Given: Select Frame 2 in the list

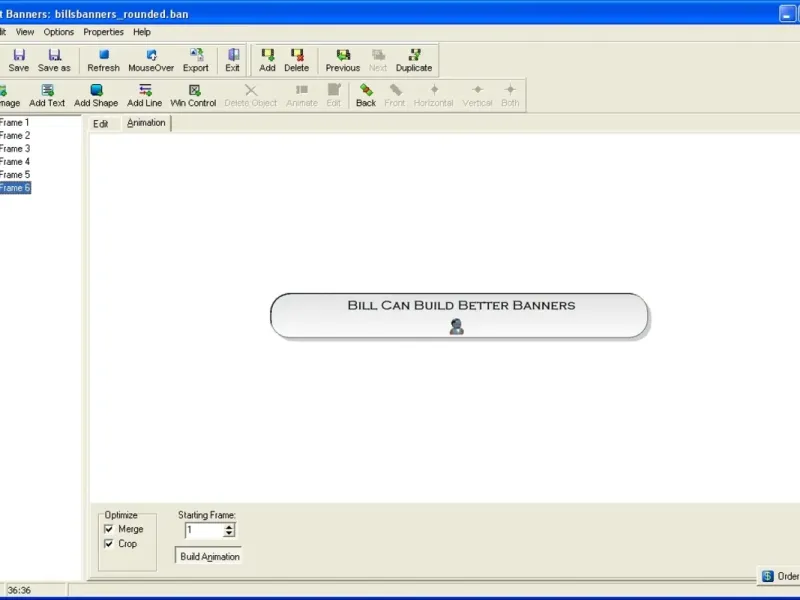Looking at the screenshot, I should pyautogui.click(x=15, y=136).
